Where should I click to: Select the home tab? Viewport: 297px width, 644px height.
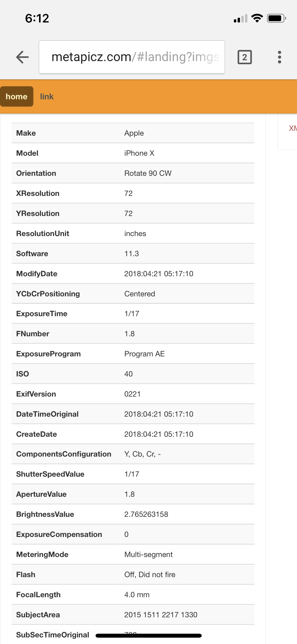[x=17, y=96]
